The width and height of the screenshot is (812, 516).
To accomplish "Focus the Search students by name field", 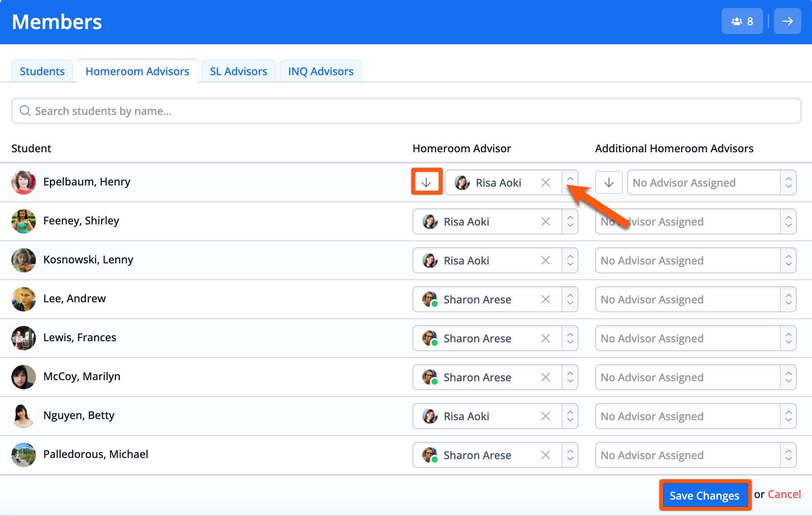I will [x=406, y=111].
